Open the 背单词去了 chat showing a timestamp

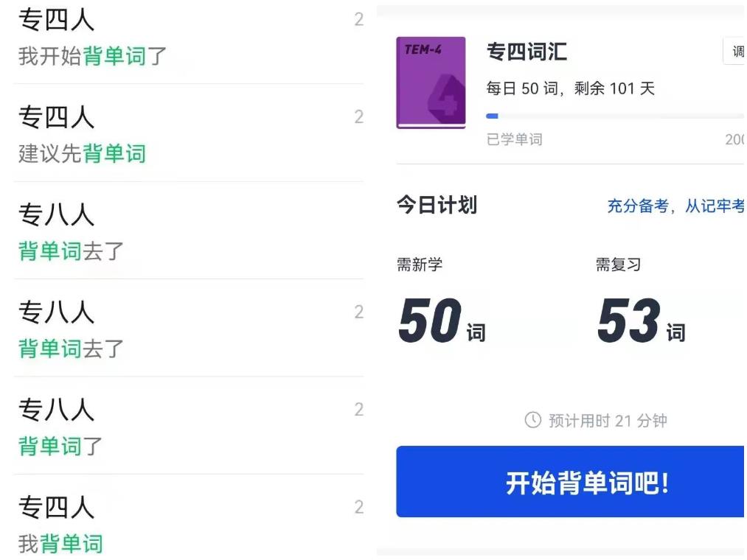pyautogui.click(x=189, y=329)
